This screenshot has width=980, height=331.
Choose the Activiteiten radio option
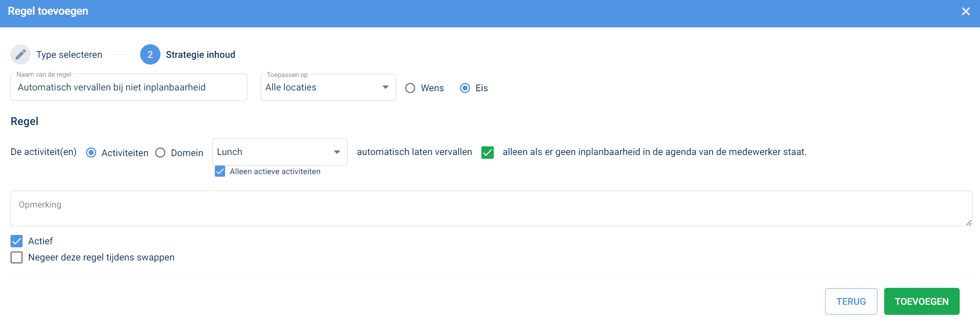tap(91, 153)
